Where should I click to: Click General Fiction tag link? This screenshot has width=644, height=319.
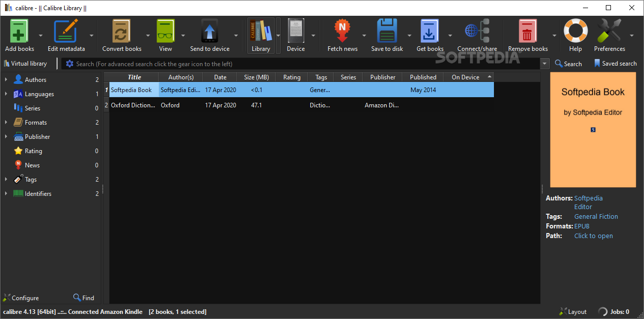point(596,217)
